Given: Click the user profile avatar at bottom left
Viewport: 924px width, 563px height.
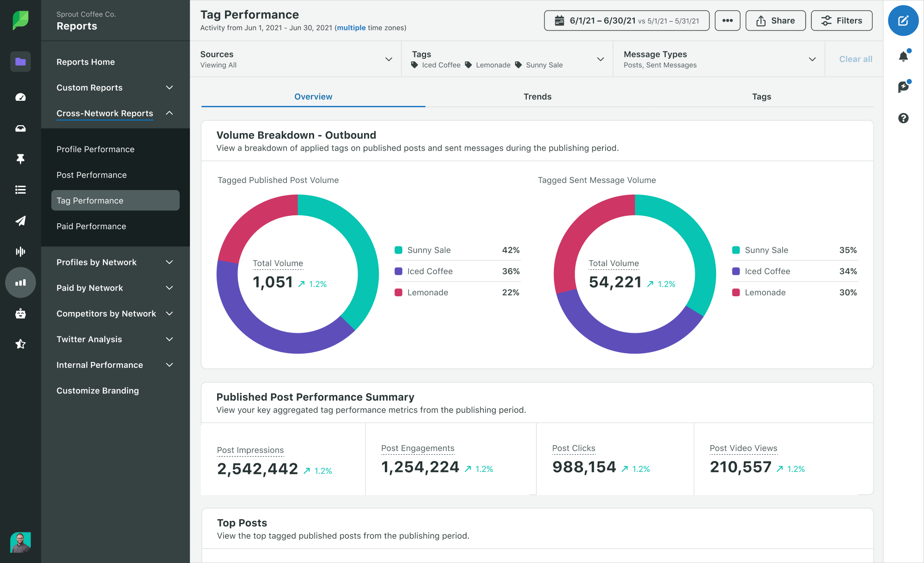Looking at the screenshot, I should (19, 541).
